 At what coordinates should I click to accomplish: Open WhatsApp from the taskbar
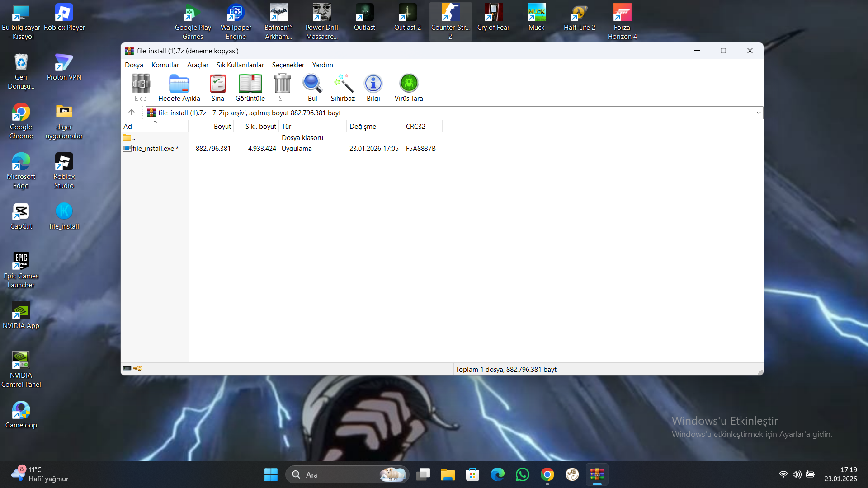(523, 474)
